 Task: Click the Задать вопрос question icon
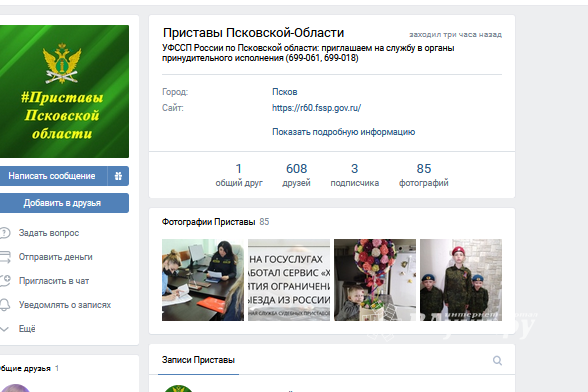5,233
